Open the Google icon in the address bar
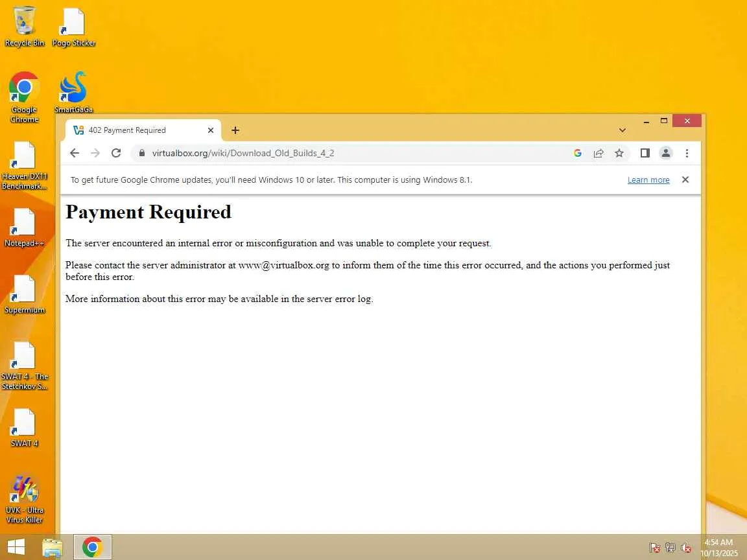Screen dimensions: 747x560 [577, 153]
